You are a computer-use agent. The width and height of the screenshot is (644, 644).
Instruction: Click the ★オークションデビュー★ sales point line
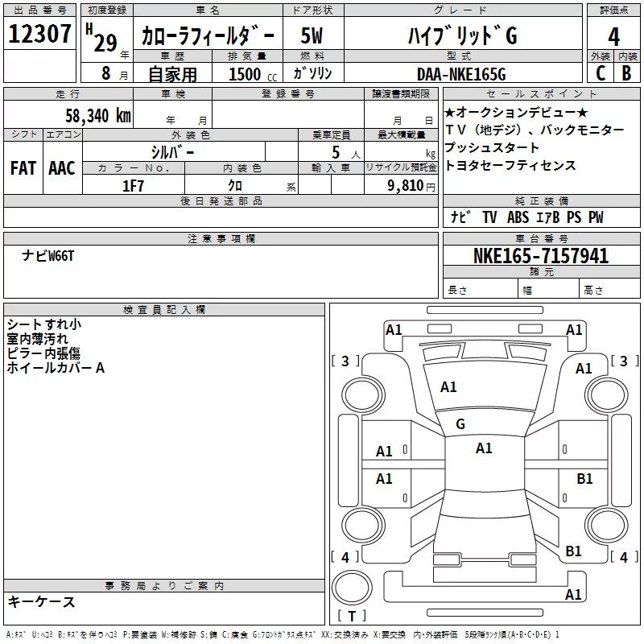point(516,112)
